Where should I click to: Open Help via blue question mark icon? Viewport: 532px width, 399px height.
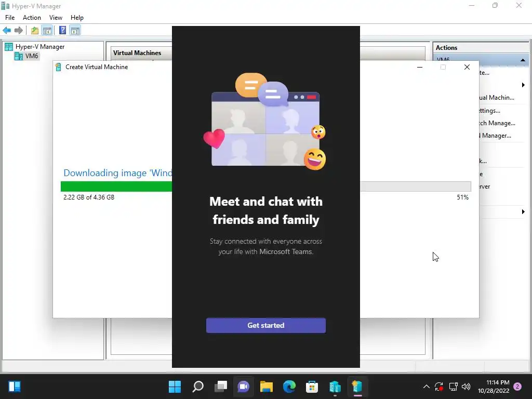(x=62, y=31)
